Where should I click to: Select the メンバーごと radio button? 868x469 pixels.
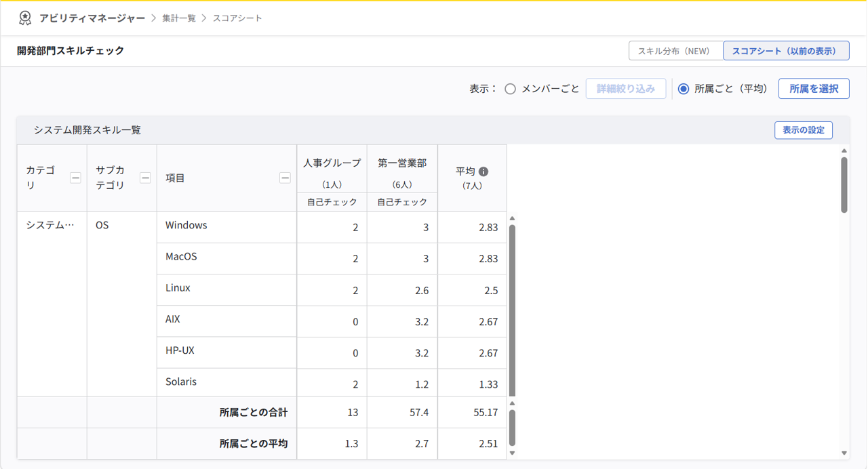(x=510, y=89)
